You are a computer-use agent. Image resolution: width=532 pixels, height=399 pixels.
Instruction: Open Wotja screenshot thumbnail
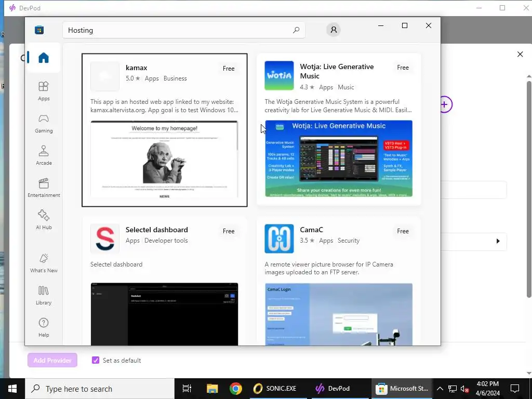[x=339, y=158]
